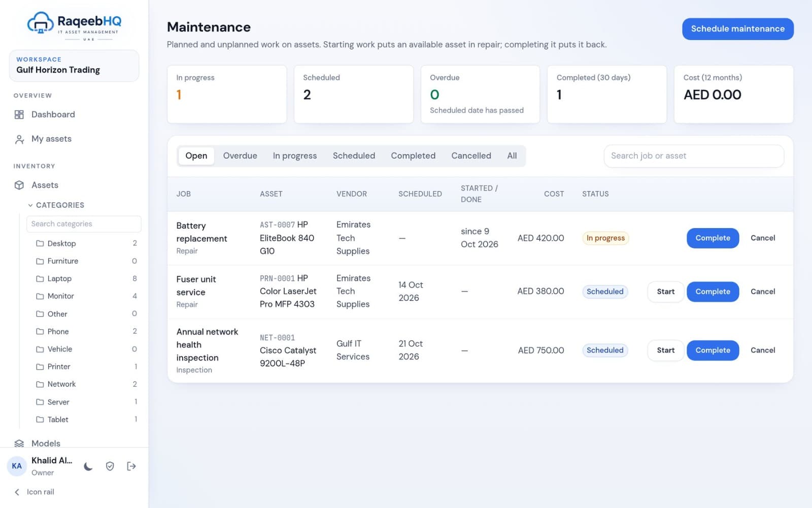Image resolution: width=812 pixels, height=508 pixels.
Task: Cancel the Annual network health inspection
Action: [x=763, y=351]
